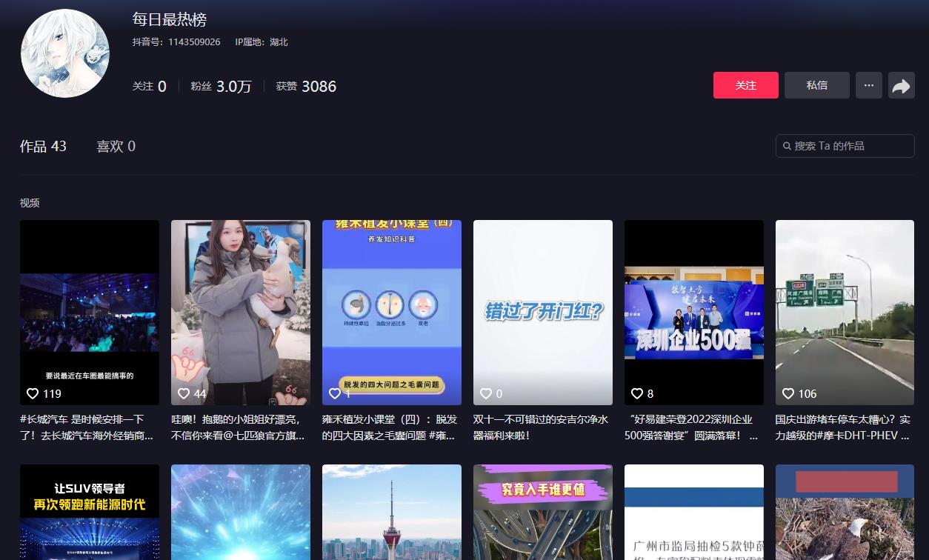Click the heart icon with 44 likes
The image size is (929, 560).
(x=184, y=393)
